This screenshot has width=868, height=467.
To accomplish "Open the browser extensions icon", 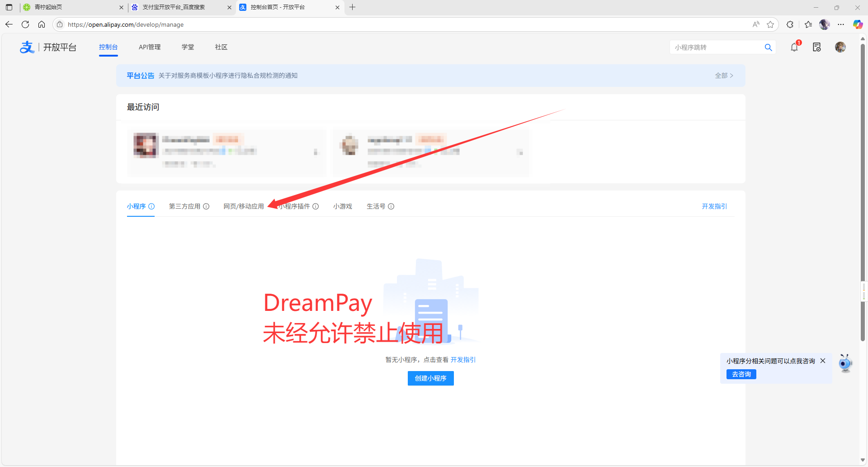I will click(x=790, y=24).
